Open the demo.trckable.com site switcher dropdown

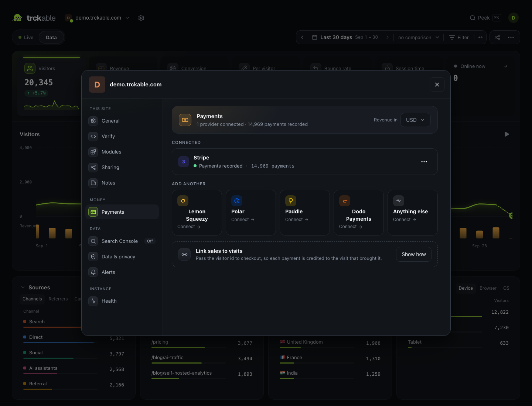(x=97, y=18)
